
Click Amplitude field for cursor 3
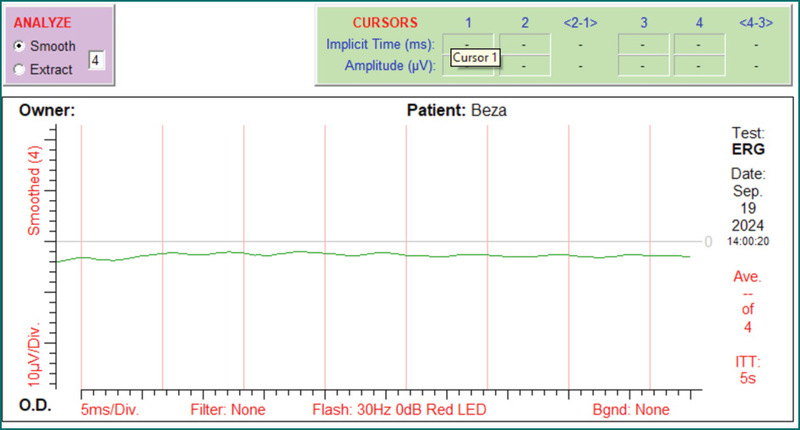(x=644, y=65)
